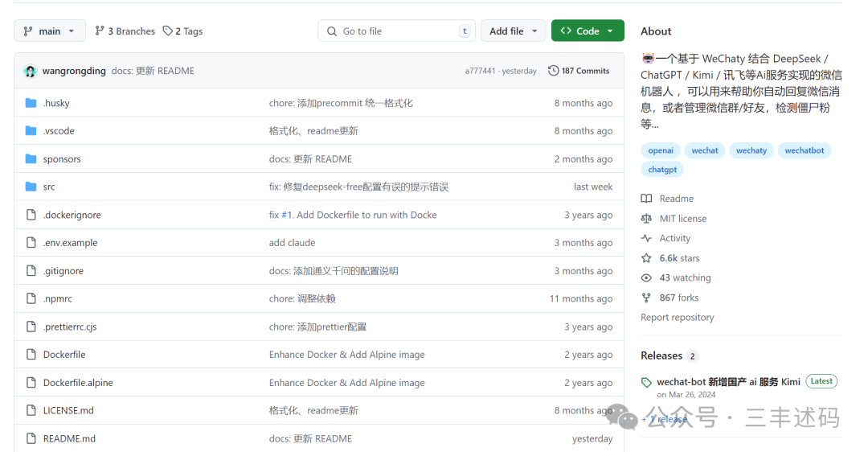The width and height of the screenshot is (868, 452).
Task: Open the src folder name
Action: click(49, 187)
